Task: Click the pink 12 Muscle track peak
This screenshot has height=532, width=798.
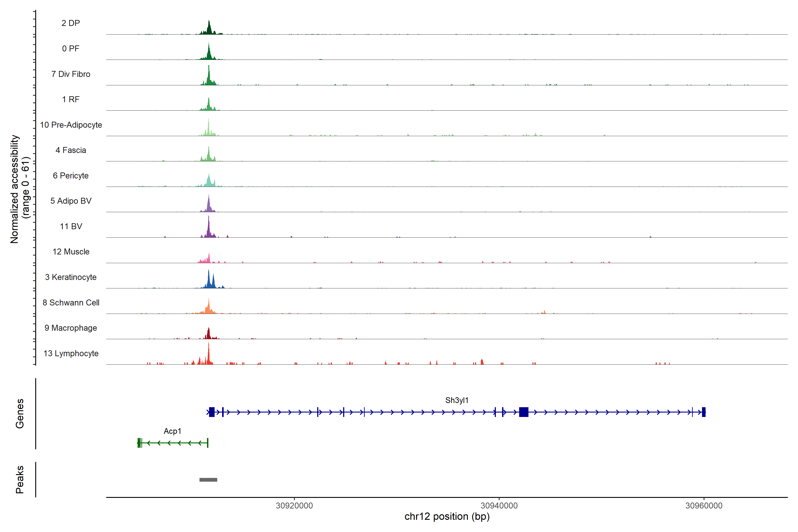Action: 209,258
